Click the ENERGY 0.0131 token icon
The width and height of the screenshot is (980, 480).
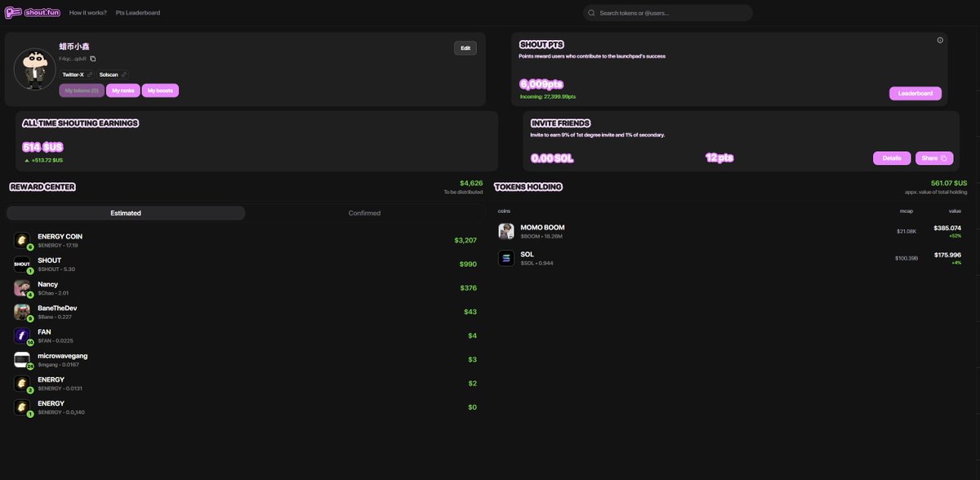click(x=22, y=383)
